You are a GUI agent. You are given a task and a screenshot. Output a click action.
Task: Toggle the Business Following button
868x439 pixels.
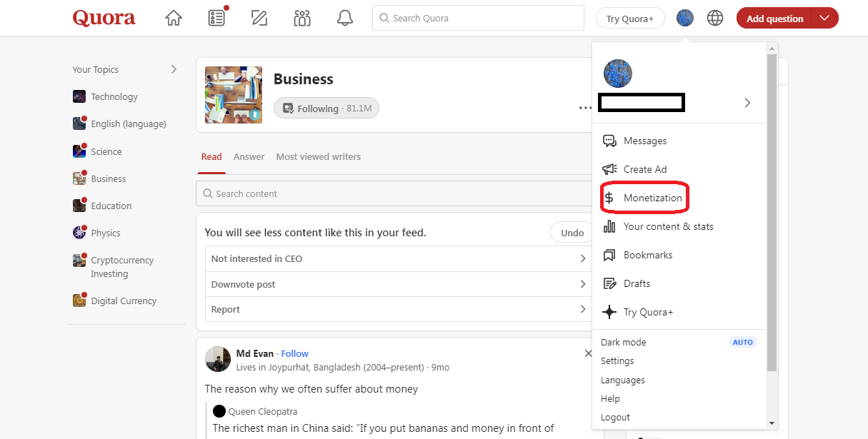tap(326, 109)
